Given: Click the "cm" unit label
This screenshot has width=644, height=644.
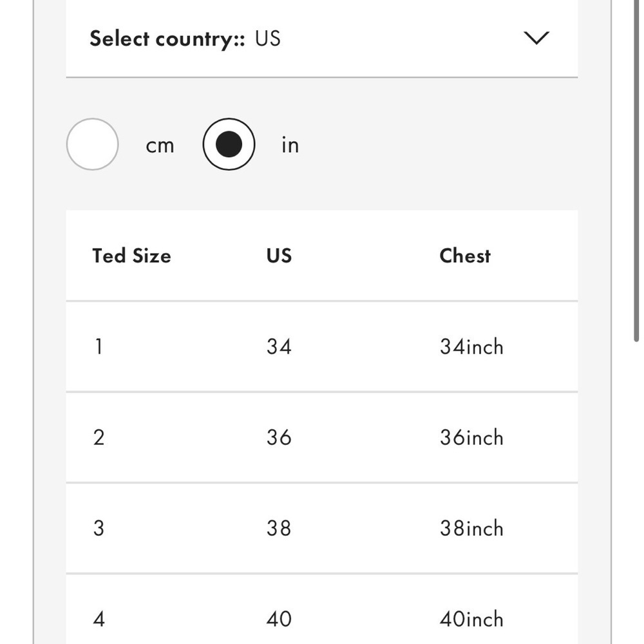Looking at the screenshot, I should (x=160, y=146).
